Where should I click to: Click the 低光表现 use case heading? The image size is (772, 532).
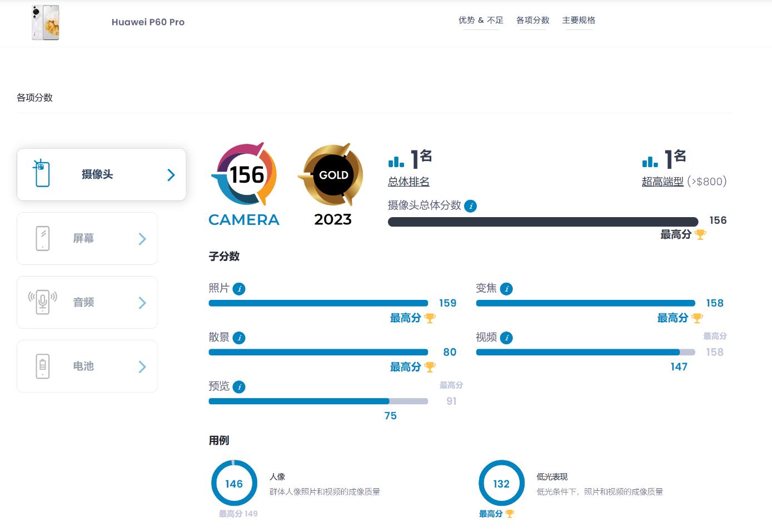pos(552,476)
